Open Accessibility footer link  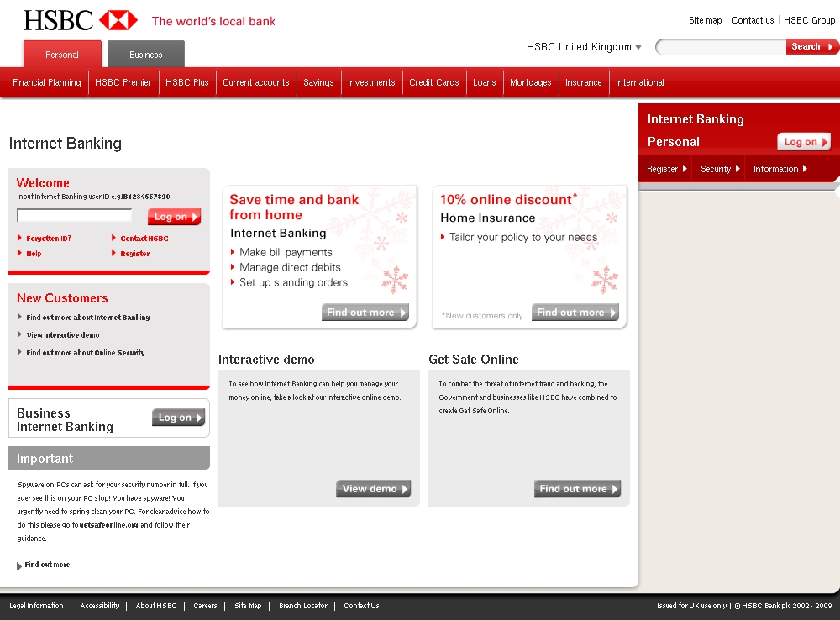pos(100,606)
